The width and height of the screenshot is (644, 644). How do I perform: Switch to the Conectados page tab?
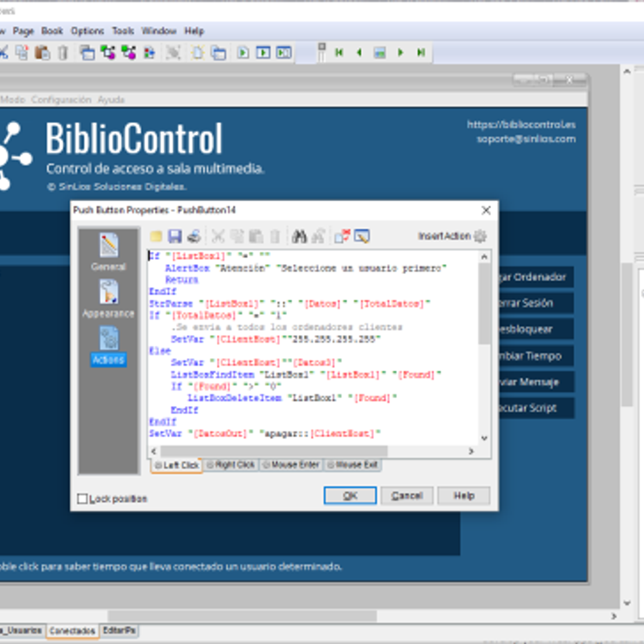[72, 631]
